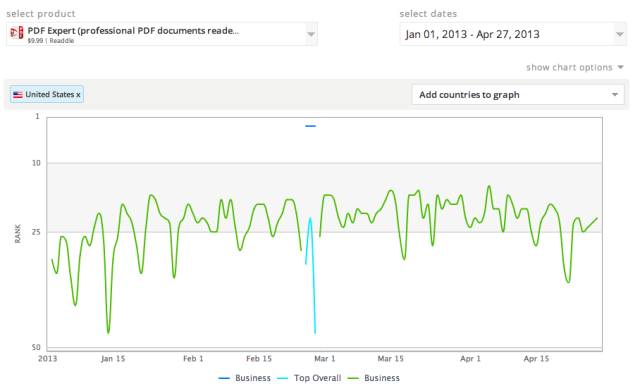
Task: Click the cyan Top Overall legend swatch
Action: (x=282, y=379)
